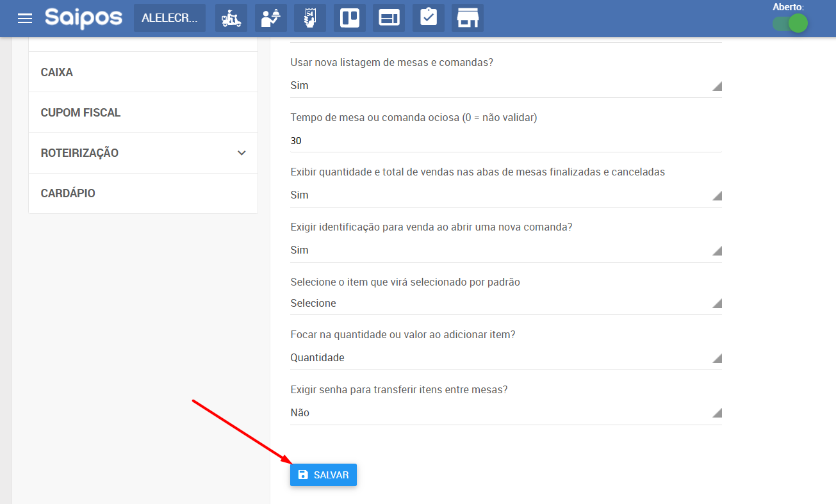Click the delivery scooter icon
The image size is (836, 504).
click(231, 18)
